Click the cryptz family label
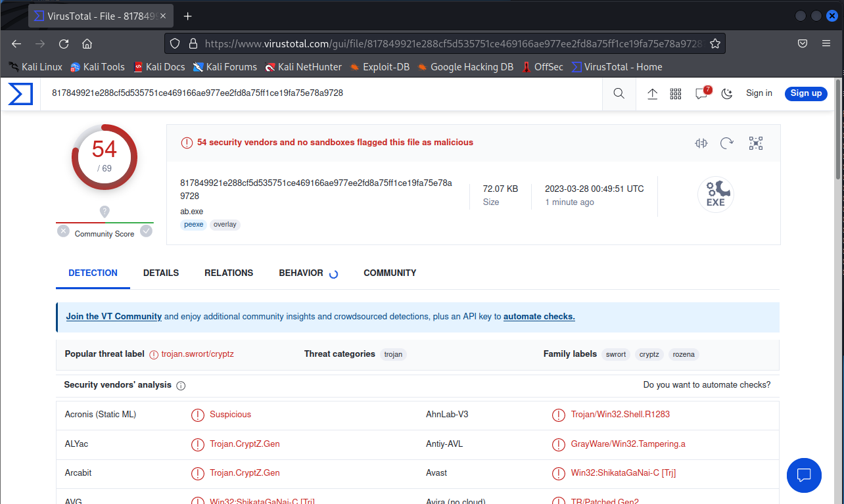 649,354
